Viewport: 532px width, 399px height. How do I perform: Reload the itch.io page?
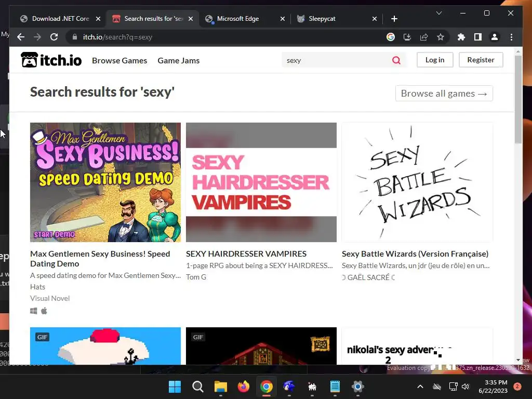pos(54,37)
